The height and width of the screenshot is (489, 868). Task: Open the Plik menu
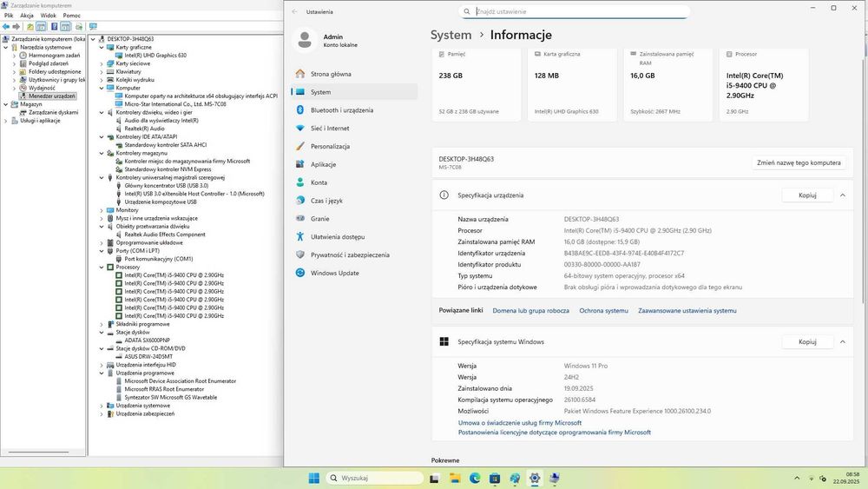(x=9, y=16)
